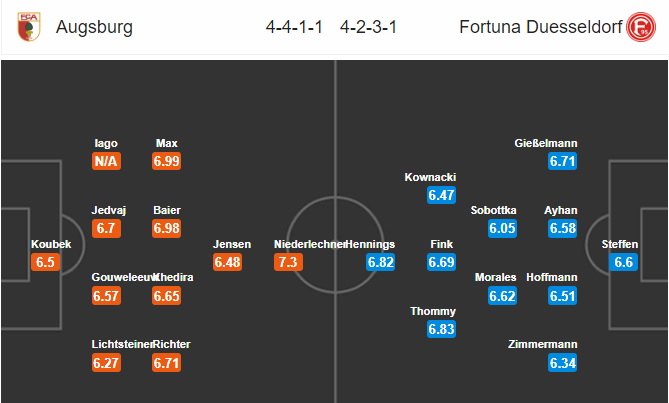The width and height of the screenshot is (669, 403).
Task: Click Hennings' 6.82 rating badge
Action: (x=381, y=262)
